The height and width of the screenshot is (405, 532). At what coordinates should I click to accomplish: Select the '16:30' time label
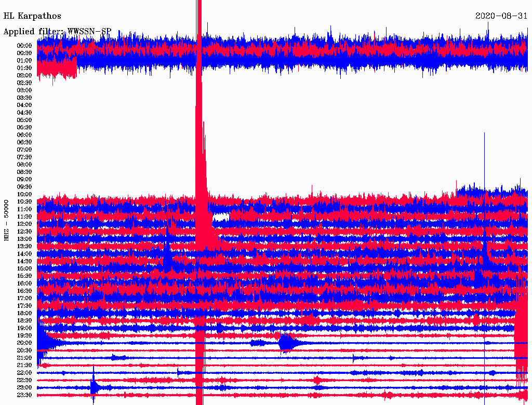coord(24,291)
